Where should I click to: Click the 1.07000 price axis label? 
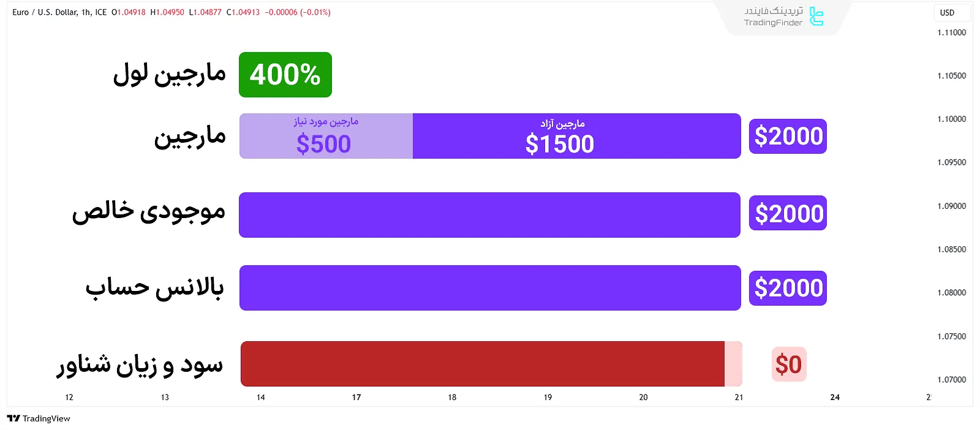tap(951, 380)
